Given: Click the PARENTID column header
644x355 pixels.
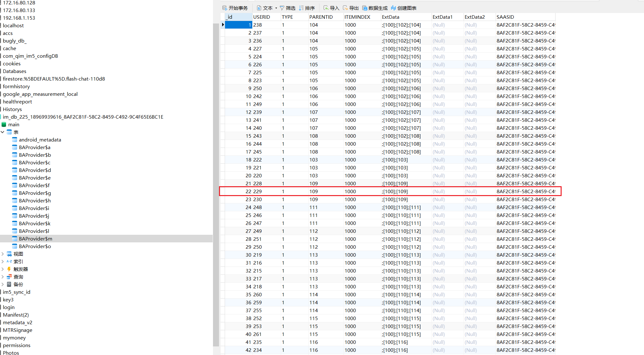Looking at the screenshot, I should 321,17.
